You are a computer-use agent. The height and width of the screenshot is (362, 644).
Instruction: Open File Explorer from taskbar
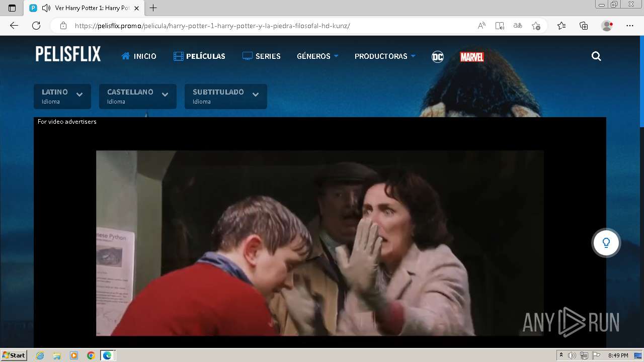pos(57,355)
